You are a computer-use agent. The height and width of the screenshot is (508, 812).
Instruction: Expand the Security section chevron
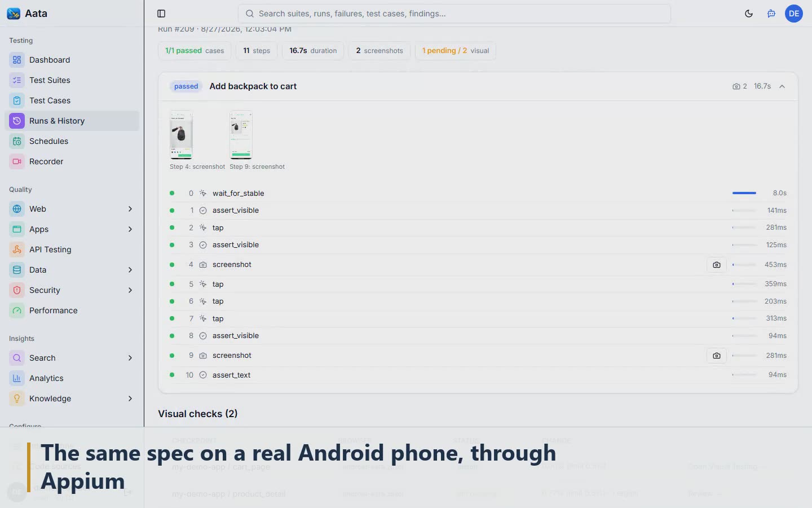(130, 290)
